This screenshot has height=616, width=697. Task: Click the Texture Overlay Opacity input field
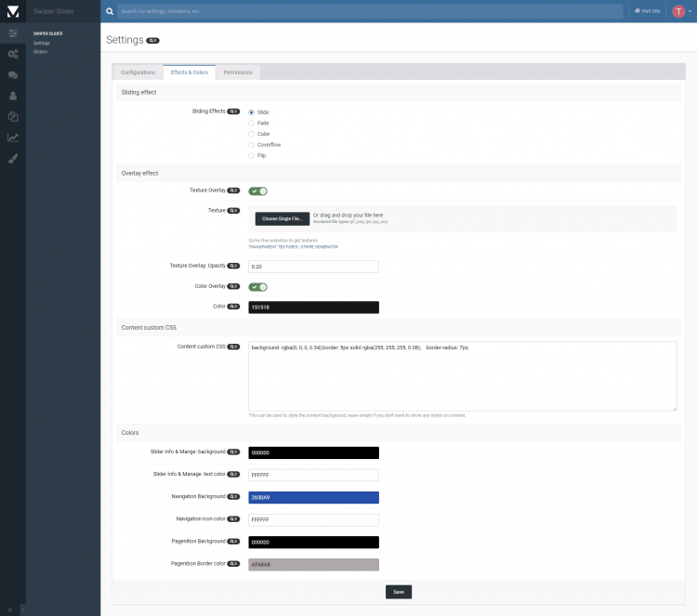tap(313, 267)
